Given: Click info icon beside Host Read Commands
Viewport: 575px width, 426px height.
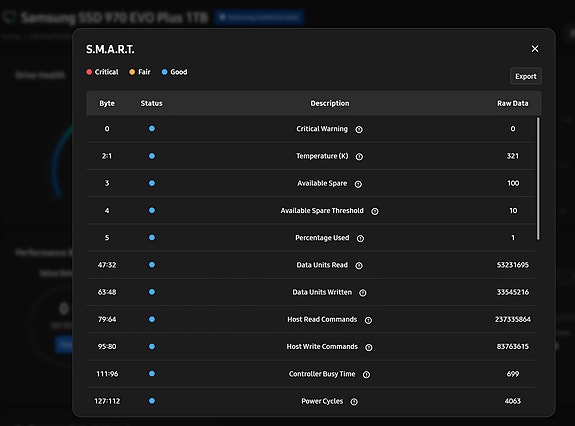Looking at the screenshot, I should coord(368,320).
